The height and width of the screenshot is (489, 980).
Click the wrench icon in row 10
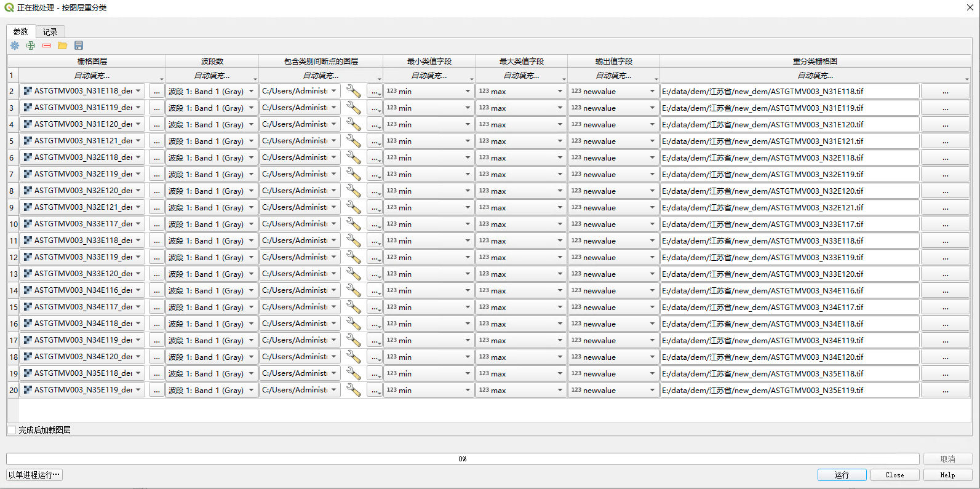(354, 224)
